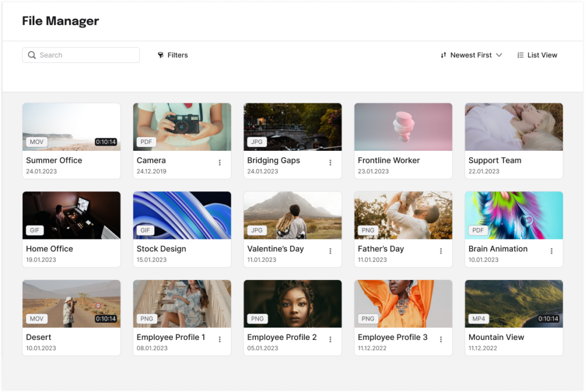Viewport: 585px width, 392px height.
Task: Click the File Manager heading
Action: point(60,21)
